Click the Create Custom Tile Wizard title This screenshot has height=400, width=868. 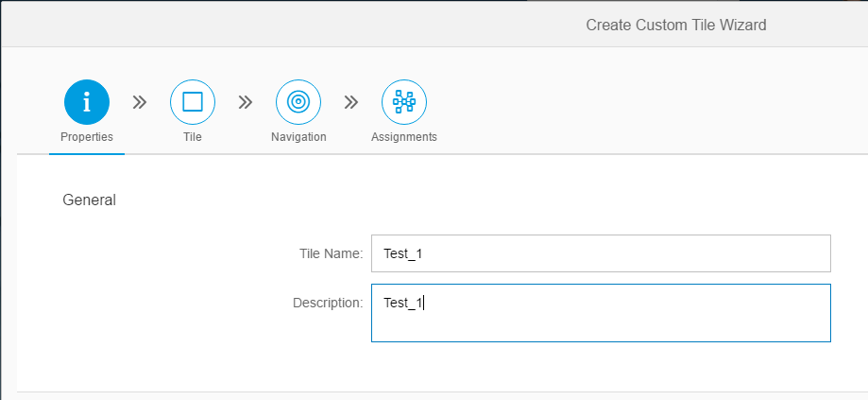click(x=676, y=25)
